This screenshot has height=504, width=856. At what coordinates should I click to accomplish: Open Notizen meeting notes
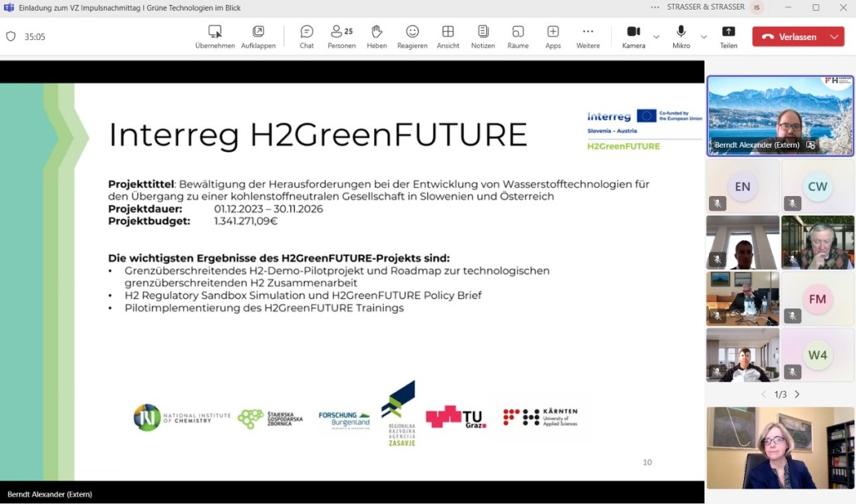coord(483,37)
